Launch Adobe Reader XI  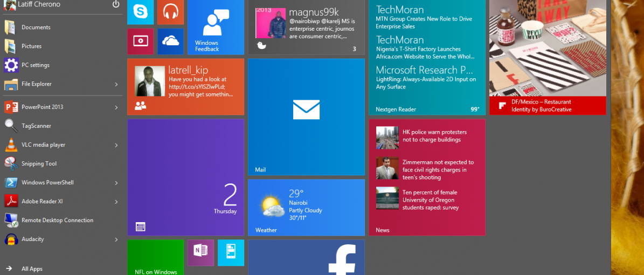(63, 202)
